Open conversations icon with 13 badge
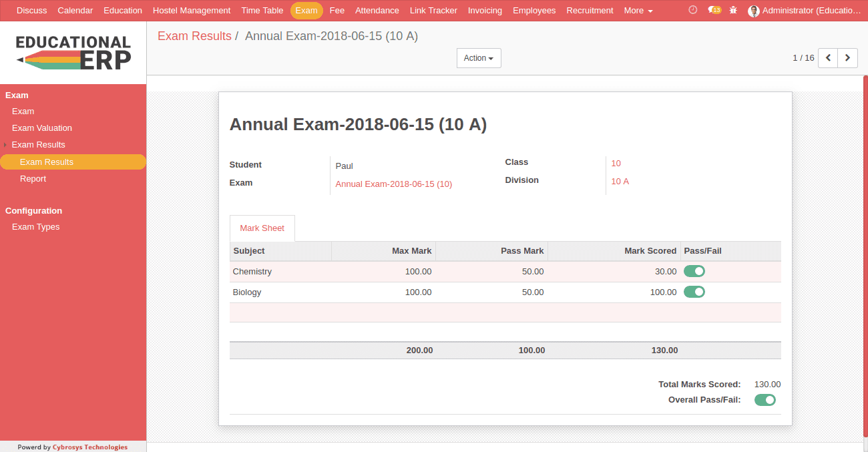Viewport: 868px width, 452px height. [x=714, y=10]
